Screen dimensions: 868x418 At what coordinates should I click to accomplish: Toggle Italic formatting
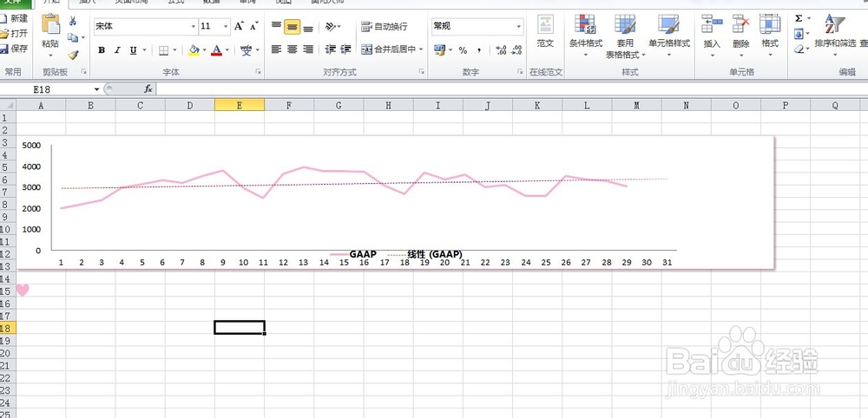(117, 50)
